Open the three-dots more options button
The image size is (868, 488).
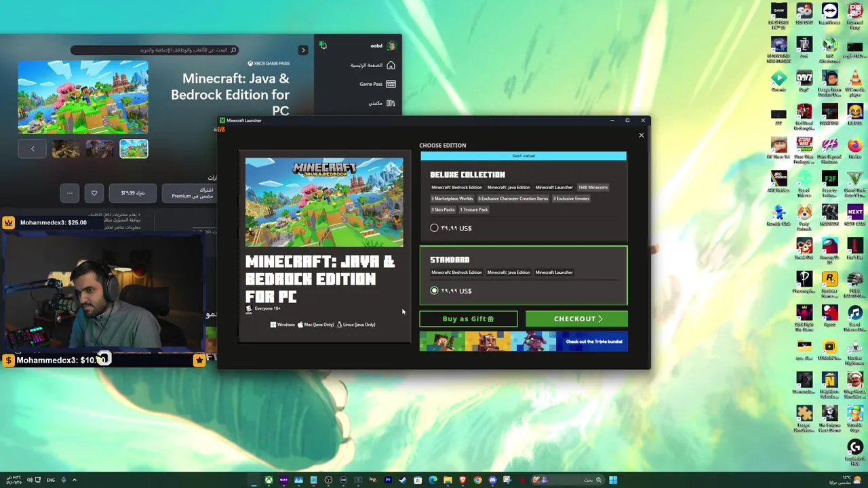[69, 193]
